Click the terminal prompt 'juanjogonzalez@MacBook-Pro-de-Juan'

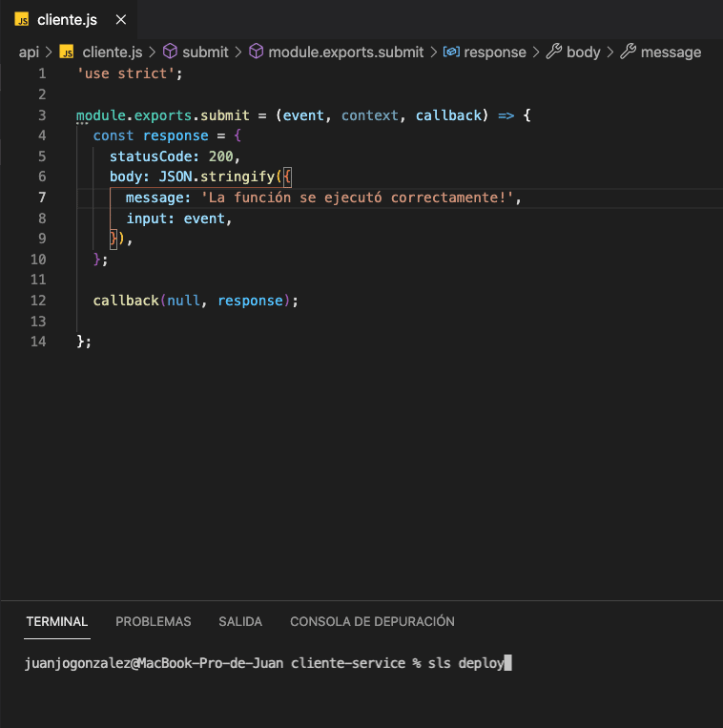[154, 663]
